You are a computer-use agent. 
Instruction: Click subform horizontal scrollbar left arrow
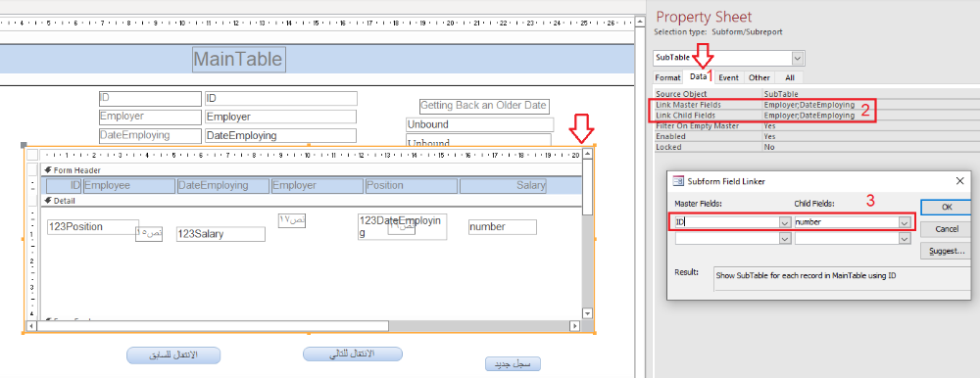click(32, 325)
